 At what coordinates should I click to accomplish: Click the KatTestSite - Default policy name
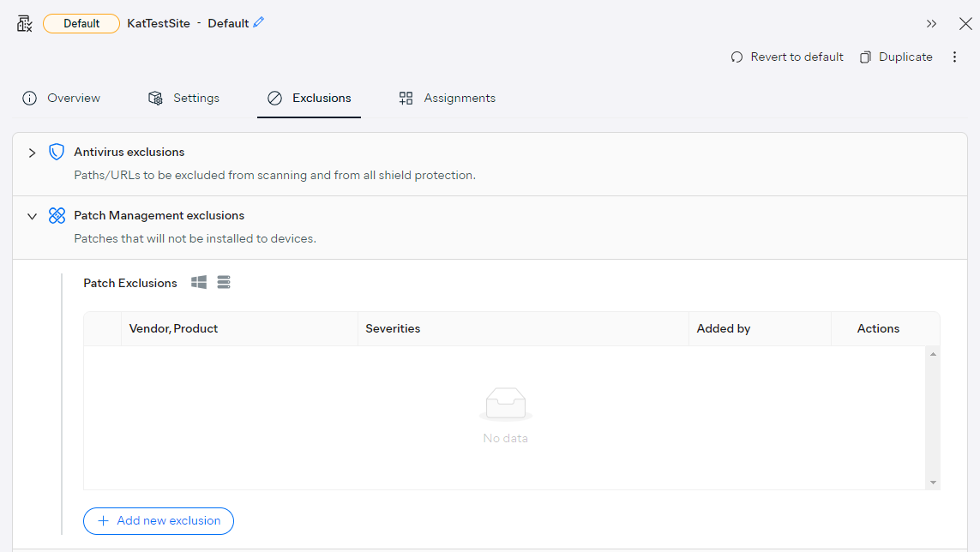pos(188,24)
